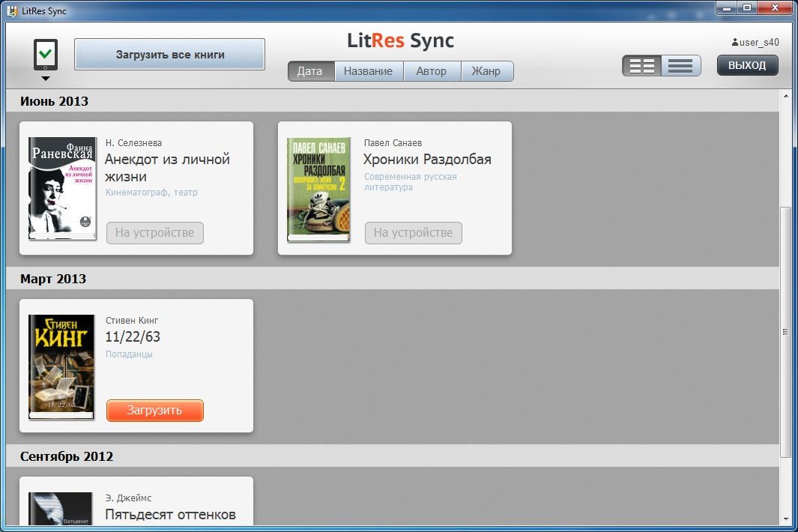Click the device sync status icon
Image resolution: width=798 pixels, height=532 pixels.
click(x=45, y=55)
